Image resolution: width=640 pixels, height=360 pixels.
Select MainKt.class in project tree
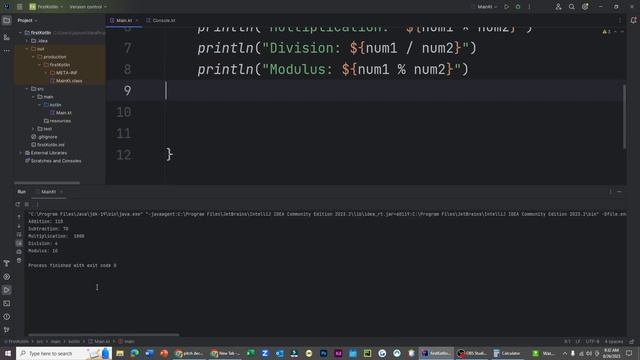(66, 81)
